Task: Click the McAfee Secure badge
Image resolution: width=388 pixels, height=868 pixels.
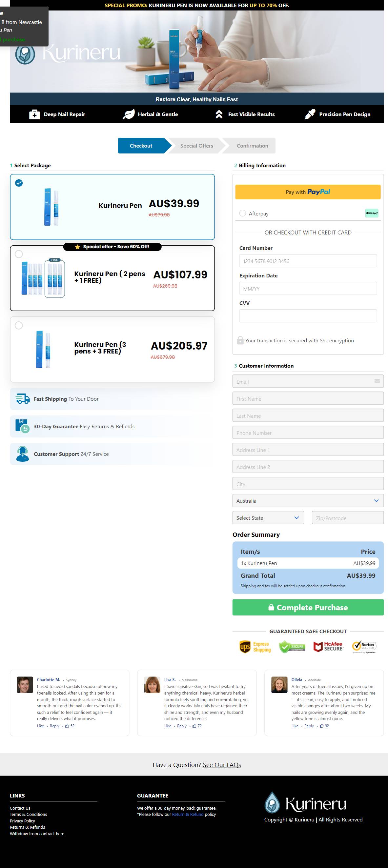Action: click(328, 647)
